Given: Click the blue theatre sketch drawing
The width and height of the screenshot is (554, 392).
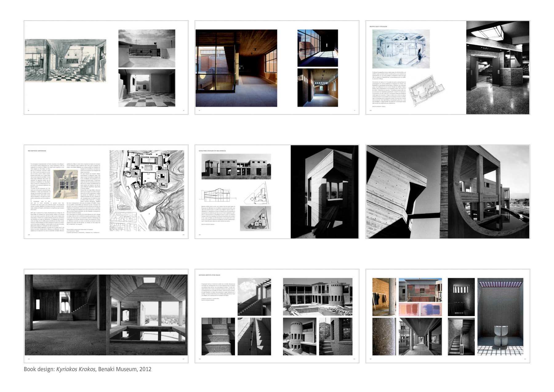Looking at the screenshot, I should coord(401,49).
